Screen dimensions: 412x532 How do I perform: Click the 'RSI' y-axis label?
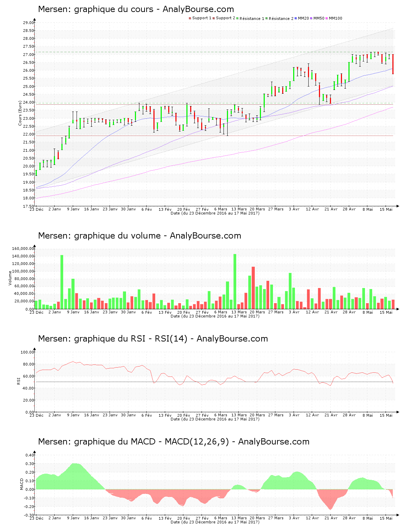point(19,381)
